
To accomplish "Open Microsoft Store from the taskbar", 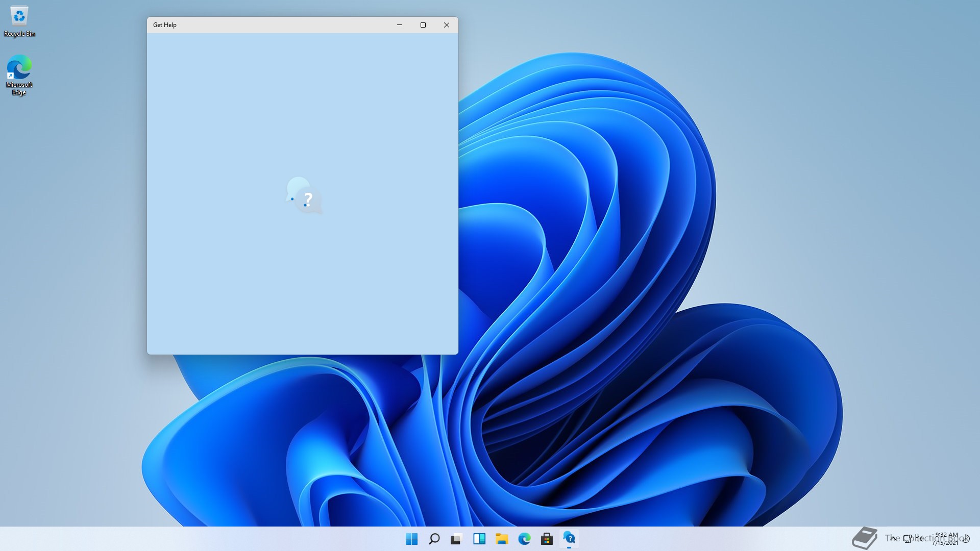I will 547,539.
